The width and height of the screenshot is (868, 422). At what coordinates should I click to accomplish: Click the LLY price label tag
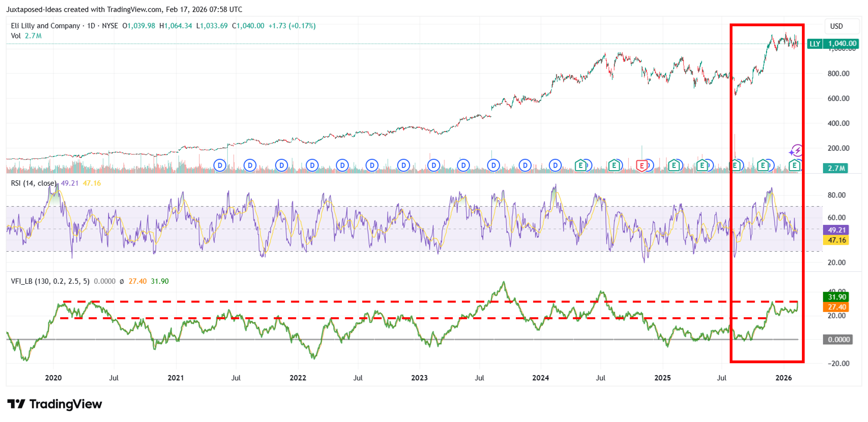pyautogui.click(x=815, y=43)
